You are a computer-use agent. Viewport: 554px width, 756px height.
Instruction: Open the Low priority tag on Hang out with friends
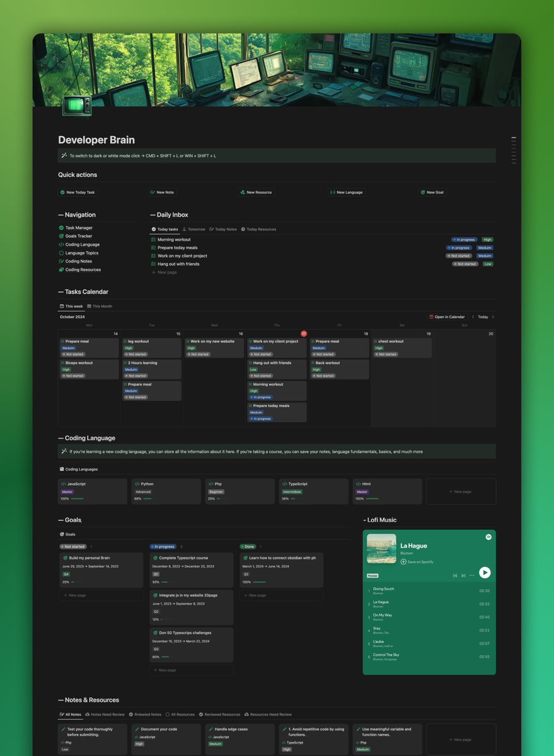[488, 264]
